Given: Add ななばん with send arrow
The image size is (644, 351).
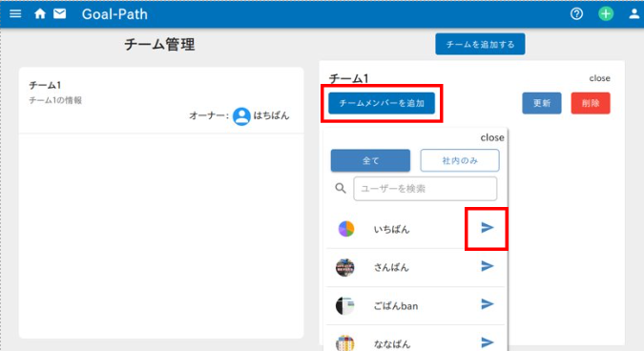Looking at the screenshot, I should (x=488, y=342).
